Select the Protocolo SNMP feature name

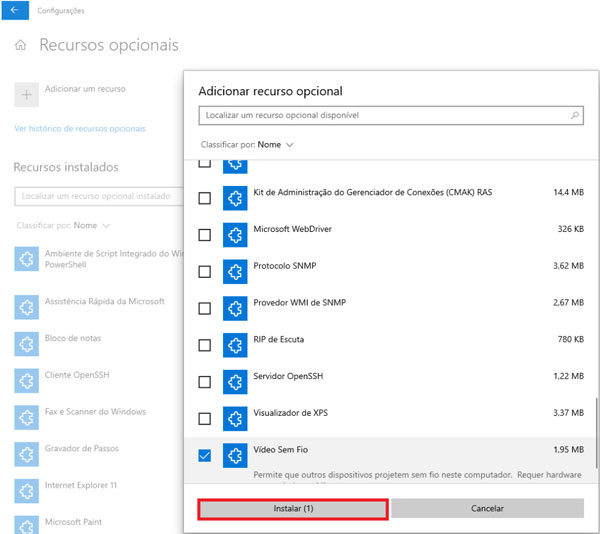point(285,265)
